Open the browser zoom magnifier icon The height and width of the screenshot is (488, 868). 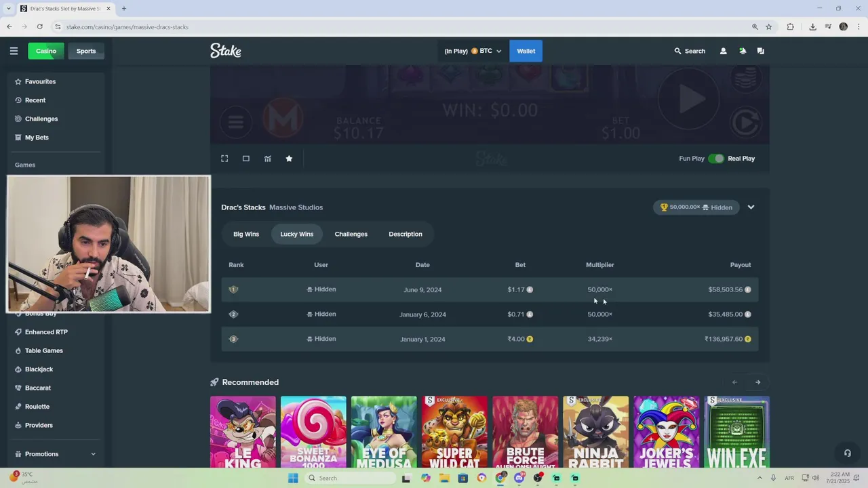(x=755, y=26)
